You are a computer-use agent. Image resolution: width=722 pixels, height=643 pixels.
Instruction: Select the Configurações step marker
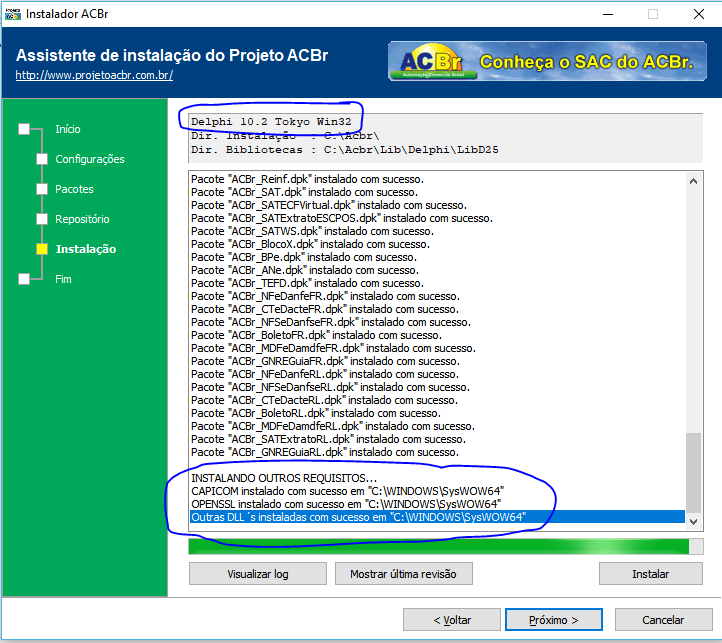click(42, 159)
